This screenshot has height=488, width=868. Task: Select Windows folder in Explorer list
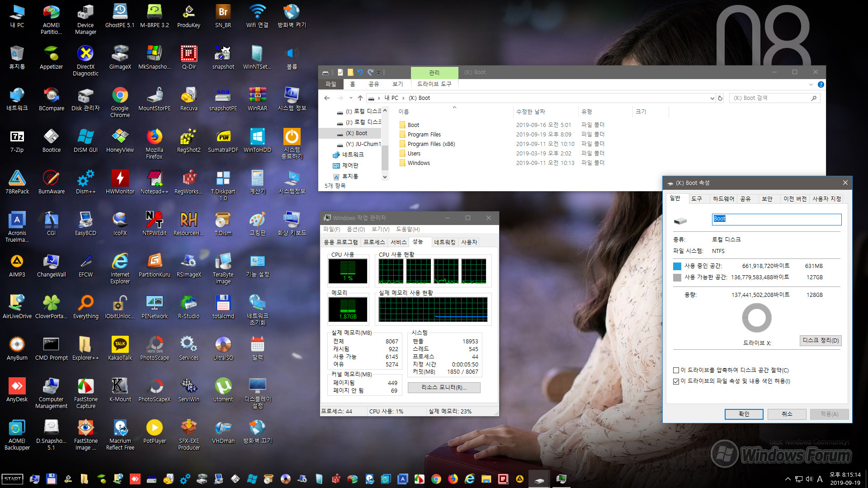click(418, 163)
